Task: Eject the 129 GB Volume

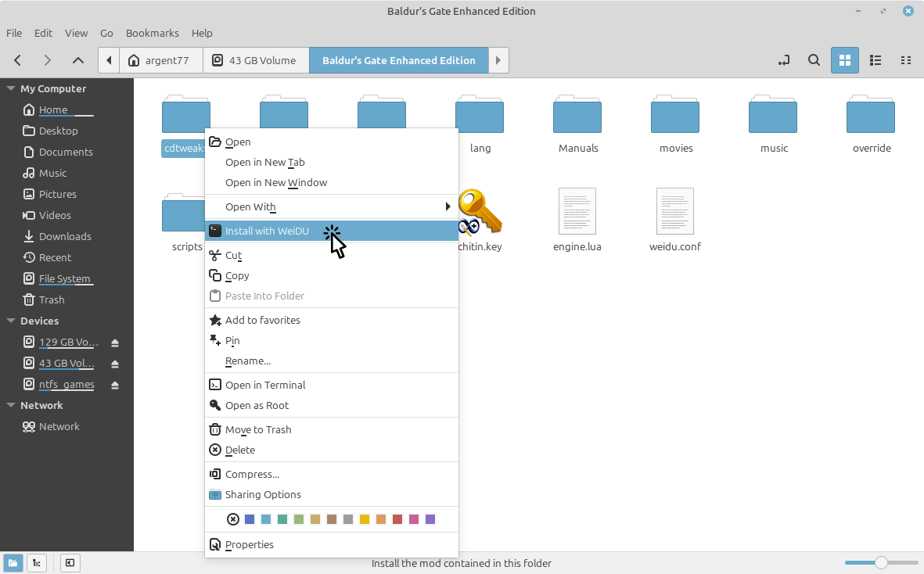Action: pyautogui.click(x=115, y=343)
